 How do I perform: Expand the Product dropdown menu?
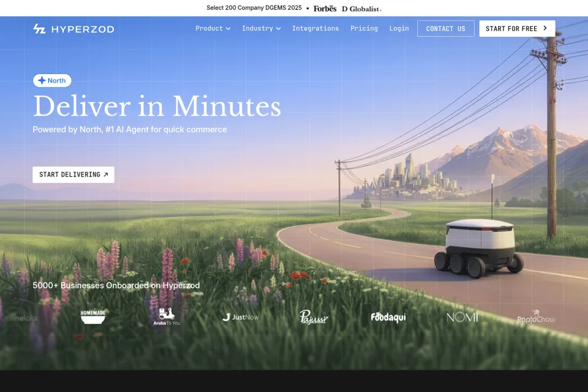[x=213, y=29]
